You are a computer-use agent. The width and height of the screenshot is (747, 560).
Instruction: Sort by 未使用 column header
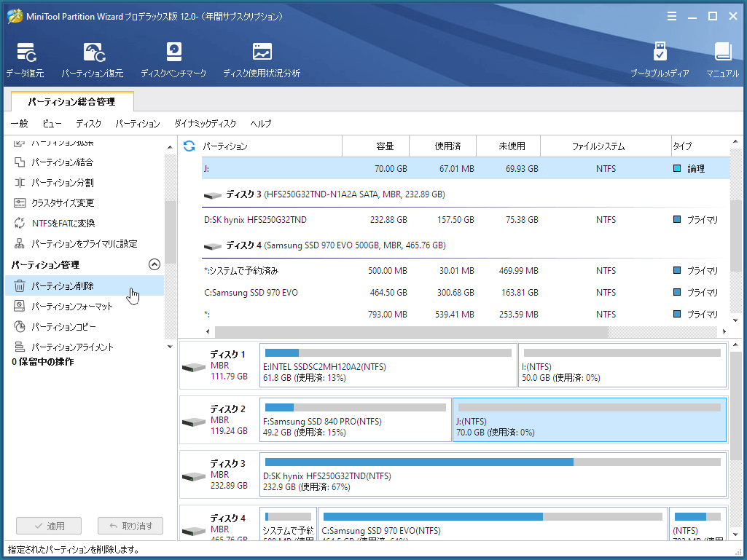click(x=508, y=146)
